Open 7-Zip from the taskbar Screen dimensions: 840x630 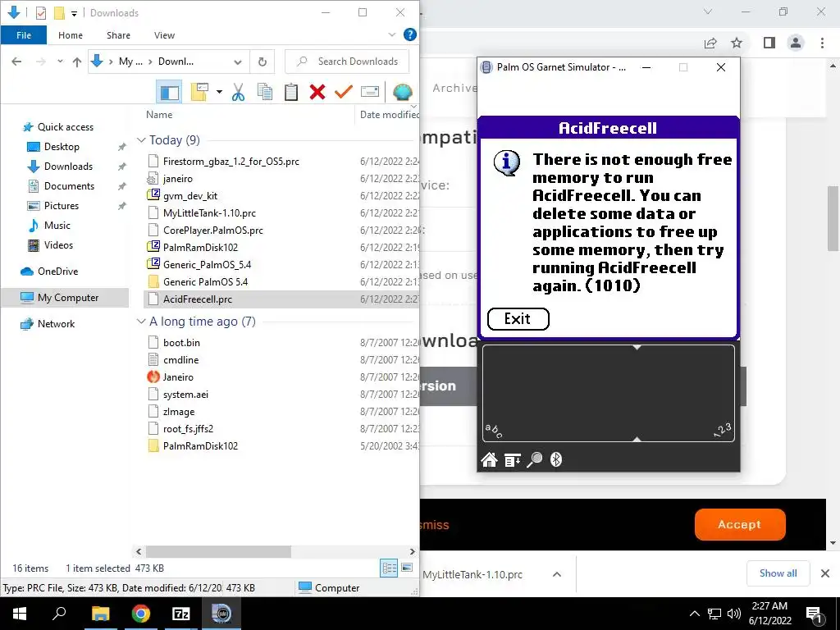click(x=180, y=614)
